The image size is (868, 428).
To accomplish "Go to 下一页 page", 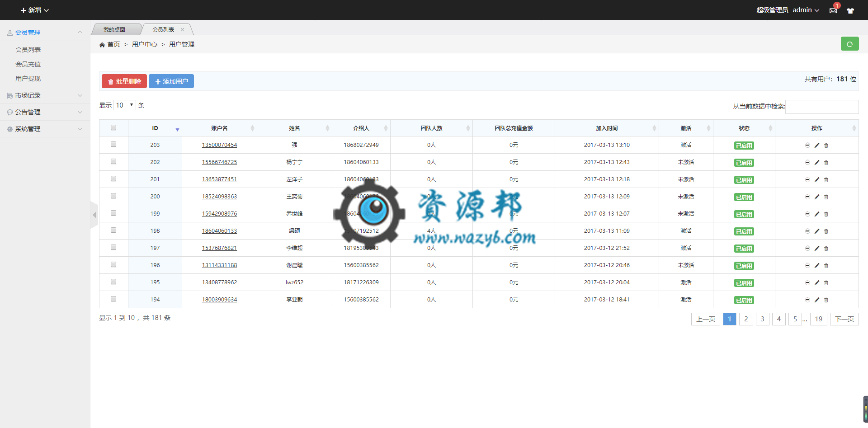I will (844, 319).
